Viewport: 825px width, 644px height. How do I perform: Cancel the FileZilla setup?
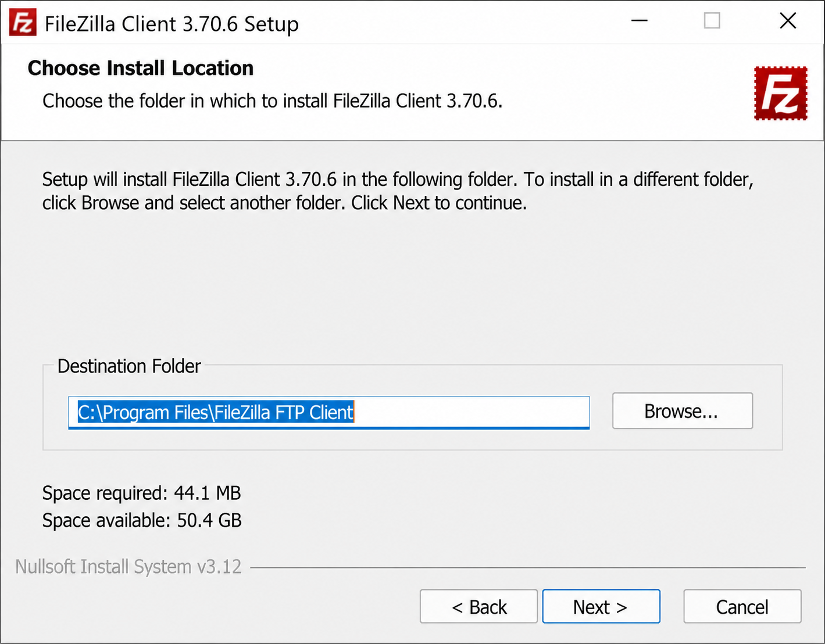tap(742, 606)
